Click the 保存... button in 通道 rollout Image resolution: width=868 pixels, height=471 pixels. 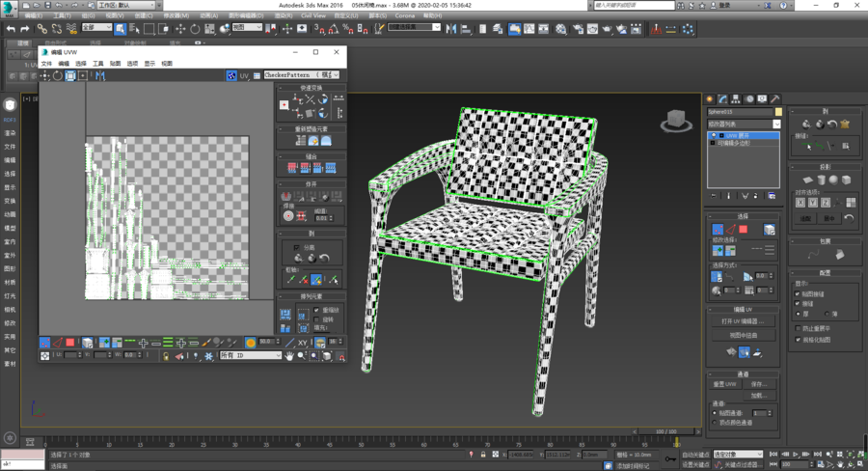[x=759, y=384]
